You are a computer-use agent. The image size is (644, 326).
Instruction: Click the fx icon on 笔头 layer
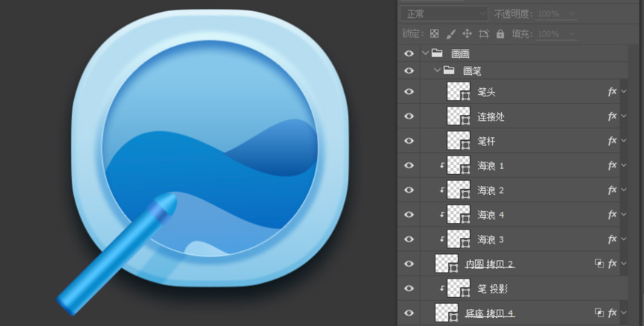click(x=612, y=93)
